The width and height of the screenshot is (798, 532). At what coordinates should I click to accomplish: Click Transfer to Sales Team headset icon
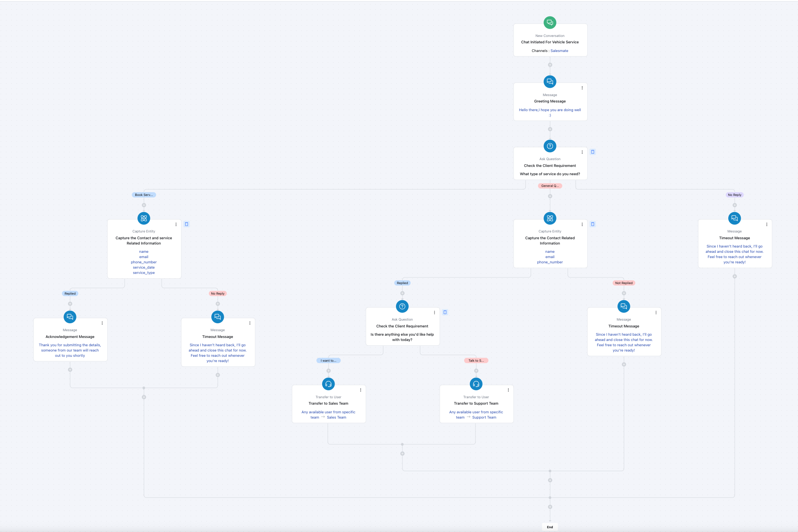tap(328, 384)
